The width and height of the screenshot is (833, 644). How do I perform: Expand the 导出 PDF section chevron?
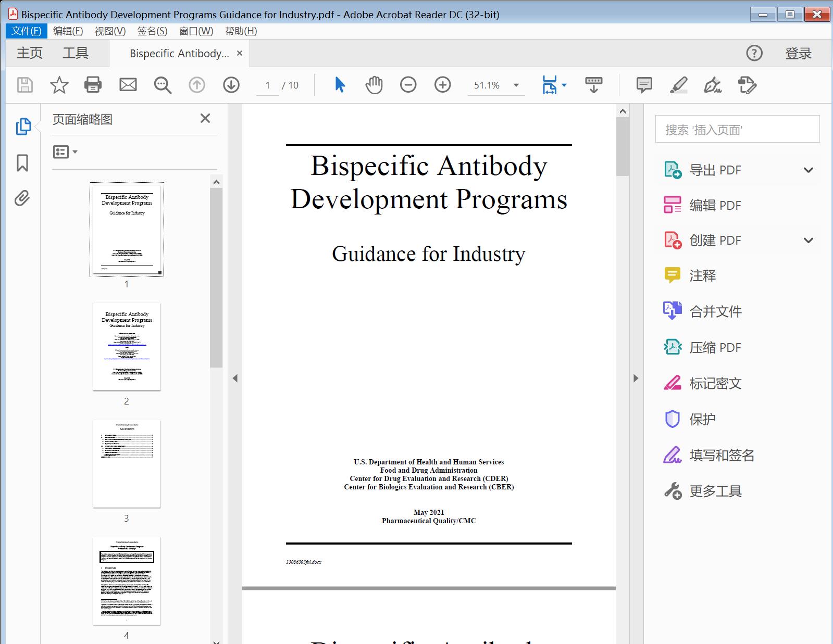[809, 170]
